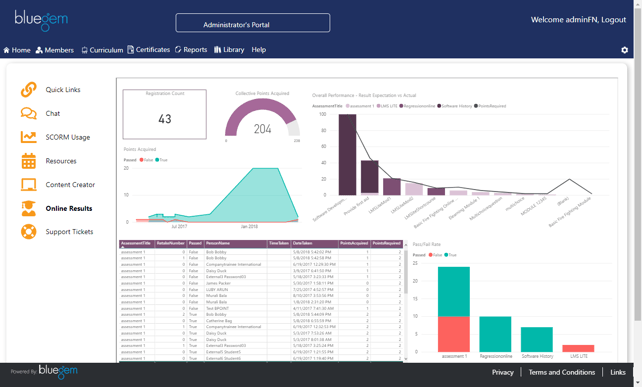
Task: Open the Certificates menu
Action: point(148,50)
